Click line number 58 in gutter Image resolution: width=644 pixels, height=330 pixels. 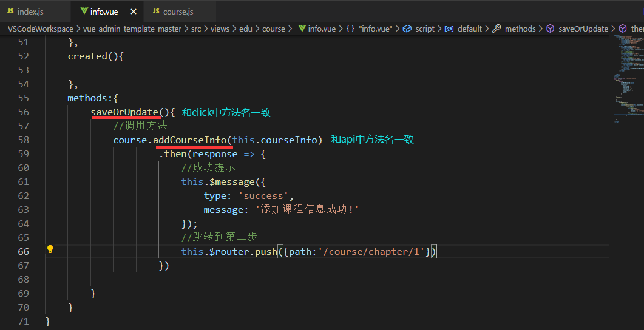pyautogui.click(x=24, y=140)
